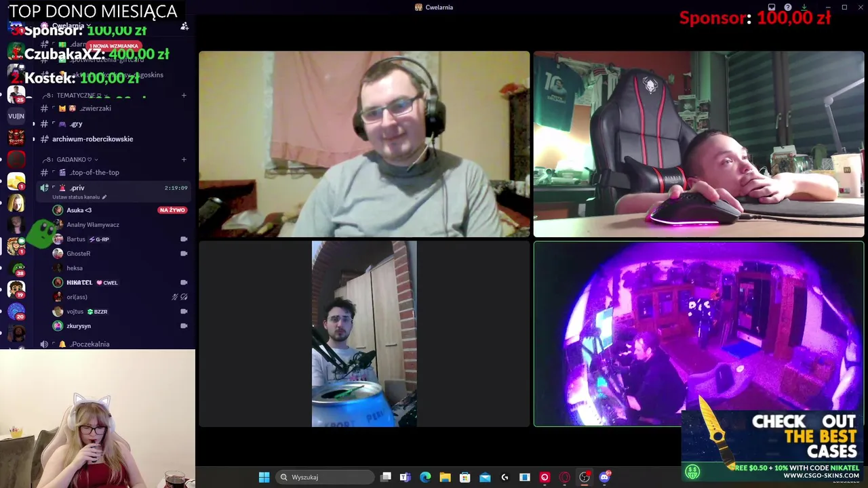
Task: Open the .zwierzaki text channel
Action: pos(114,108)
